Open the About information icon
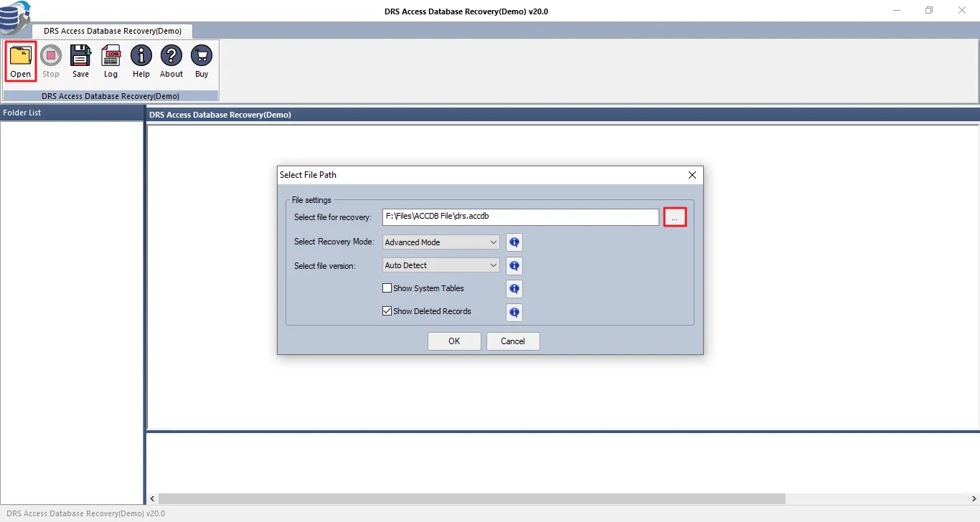Image resolution: width=980 pixels, height=522 pixels. tap(171, 61)
